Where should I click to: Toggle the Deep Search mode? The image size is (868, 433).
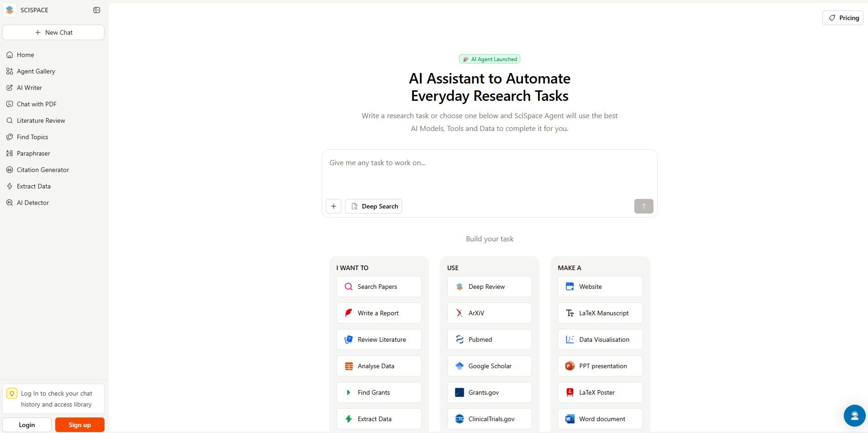point(374,206)
